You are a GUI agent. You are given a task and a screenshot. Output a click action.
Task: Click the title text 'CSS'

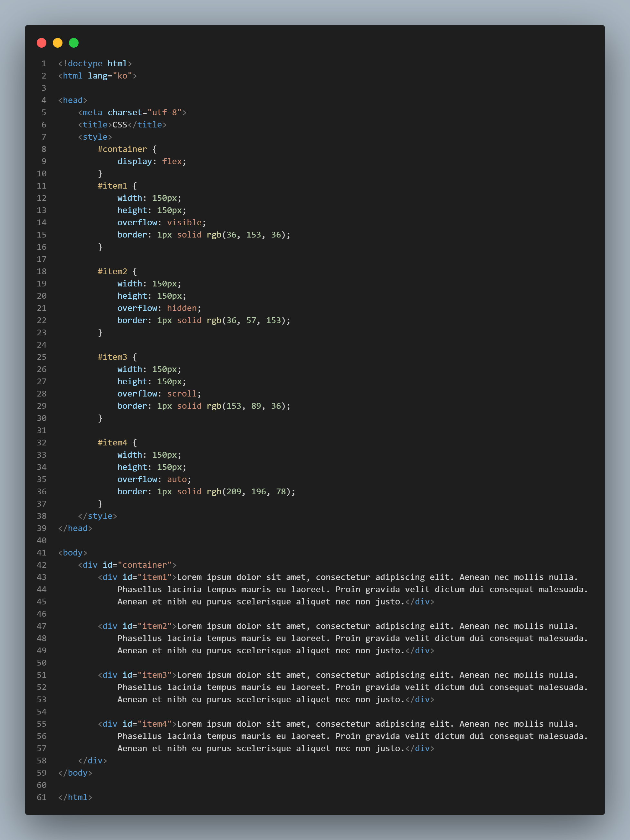120,125
